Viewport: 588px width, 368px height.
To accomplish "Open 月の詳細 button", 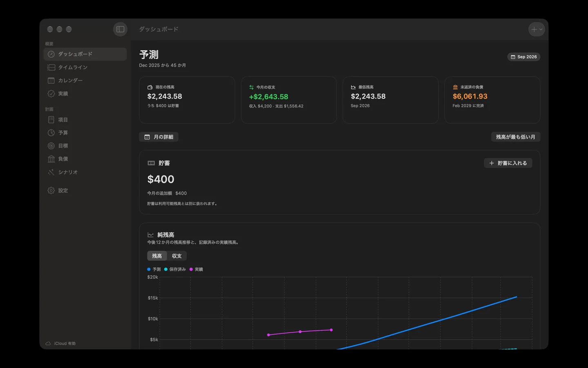I will tap(158, 137).
